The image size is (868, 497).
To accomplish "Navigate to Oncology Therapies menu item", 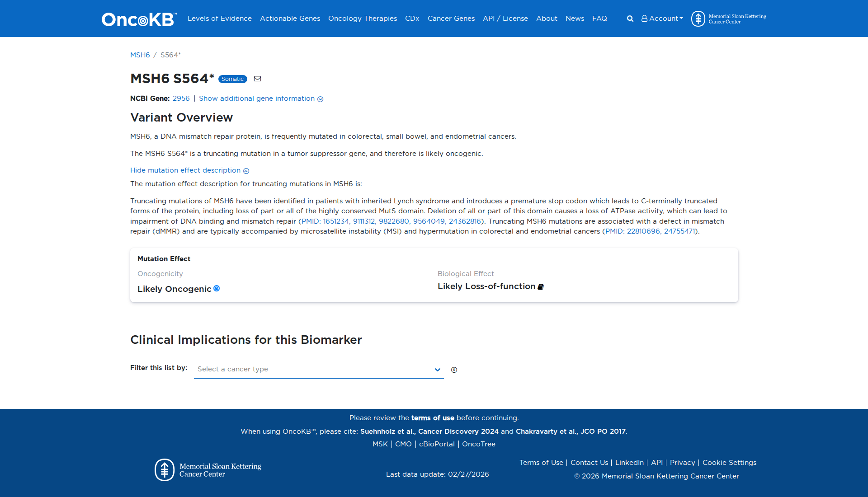I will coord(362,19).
